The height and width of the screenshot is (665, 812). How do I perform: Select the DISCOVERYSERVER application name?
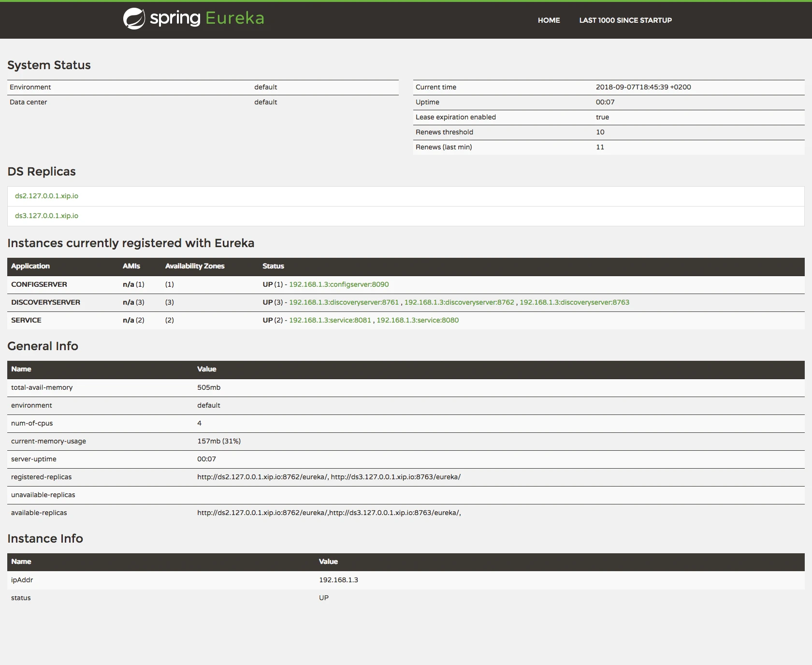point(46,302)
